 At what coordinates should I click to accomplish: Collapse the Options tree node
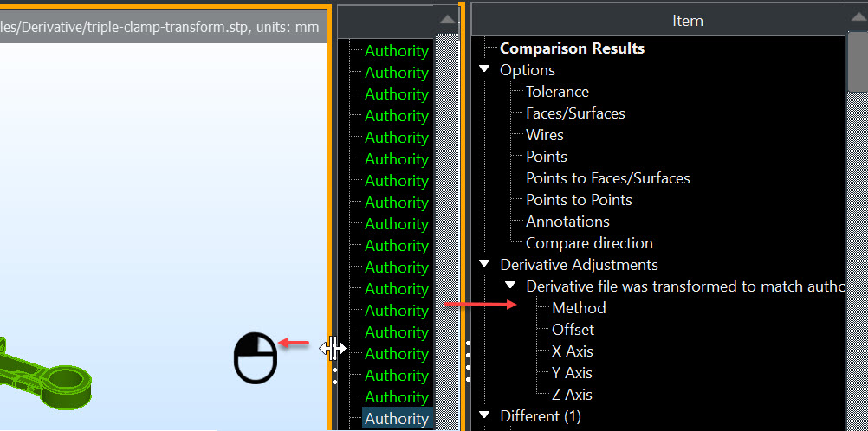(484, 70)
